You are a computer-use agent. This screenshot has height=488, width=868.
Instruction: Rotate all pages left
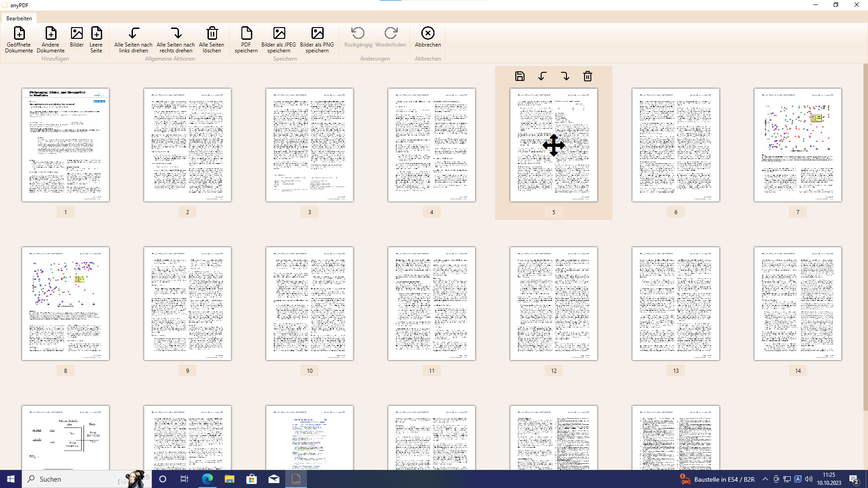coord(133,34)
